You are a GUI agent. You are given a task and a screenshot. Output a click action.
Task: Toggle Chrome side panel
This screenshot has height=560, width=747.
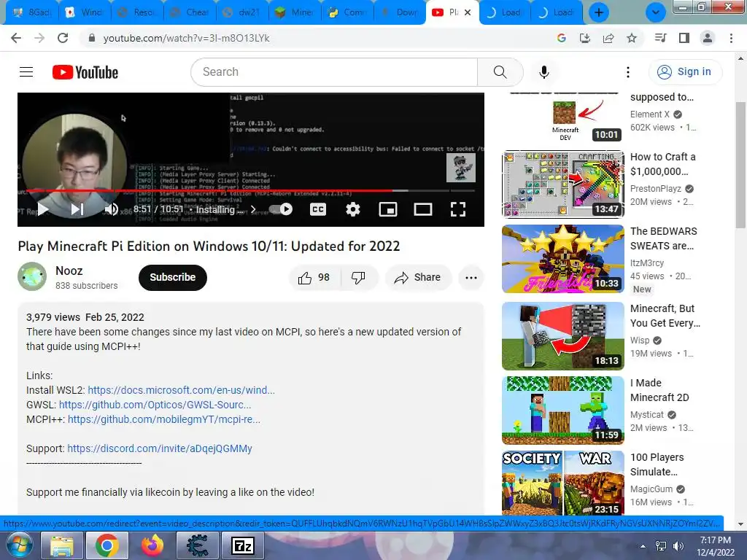pos(684,38)
